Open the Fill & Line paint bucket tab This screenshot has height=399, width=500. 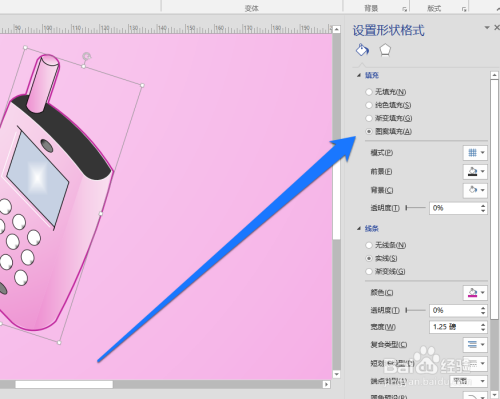coord(362,50)
